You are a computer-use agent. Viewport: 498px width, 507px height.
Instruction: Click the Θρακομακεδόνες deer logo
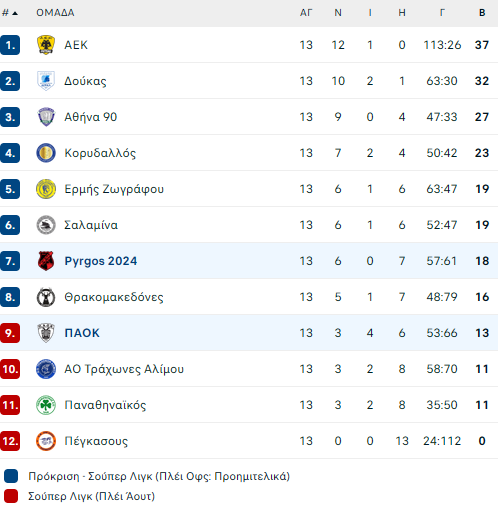(x=46, y=297)
